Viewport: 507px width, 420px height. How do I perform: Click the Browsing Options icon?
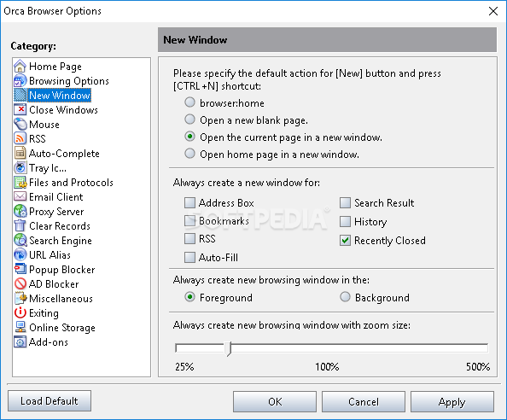(x=20, y=80)
